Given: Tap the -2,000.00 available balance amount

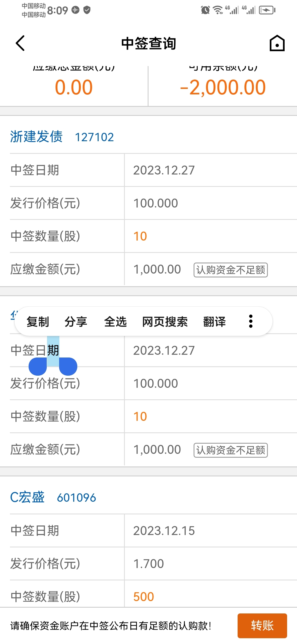Looking at the screenshot, I should coord(223,87).
